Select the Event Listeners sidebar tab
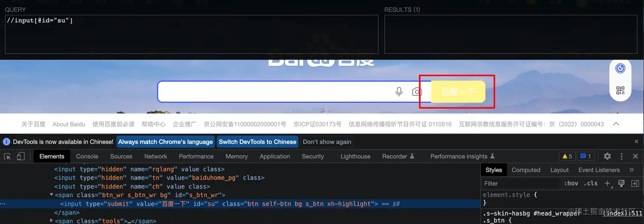This screenshot has width=644, height=224. [599, 170]
